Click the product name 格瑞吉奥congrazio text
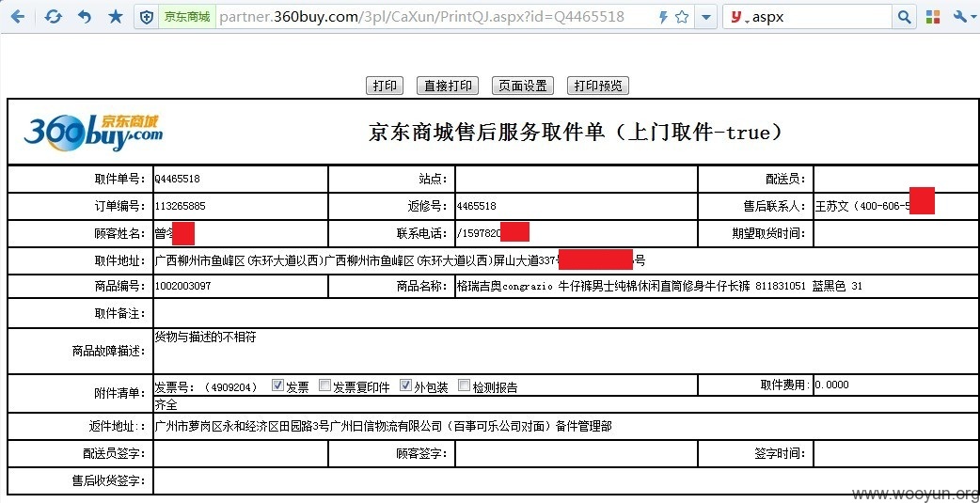This screenshot has height=503, width=980. (659, 286)
